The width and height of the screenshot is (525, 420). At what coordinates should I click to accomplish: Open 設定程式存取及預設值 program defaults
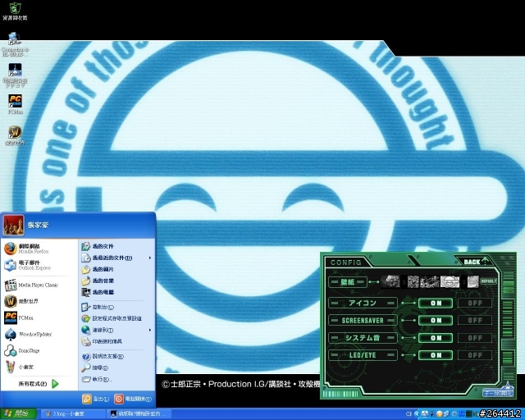pyautogui.click(x=116, y=318)
